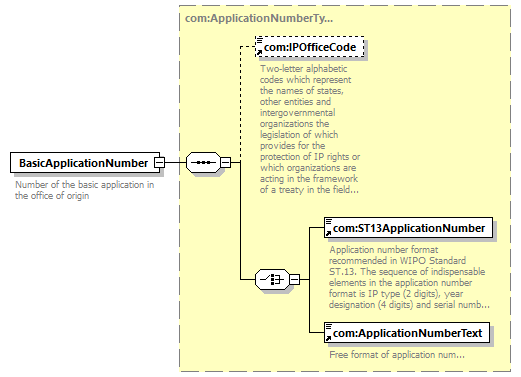Viewport: 521px width, 377px height.
Task: Click the choice compositor switch icon
Action: (x=272, y=279)
